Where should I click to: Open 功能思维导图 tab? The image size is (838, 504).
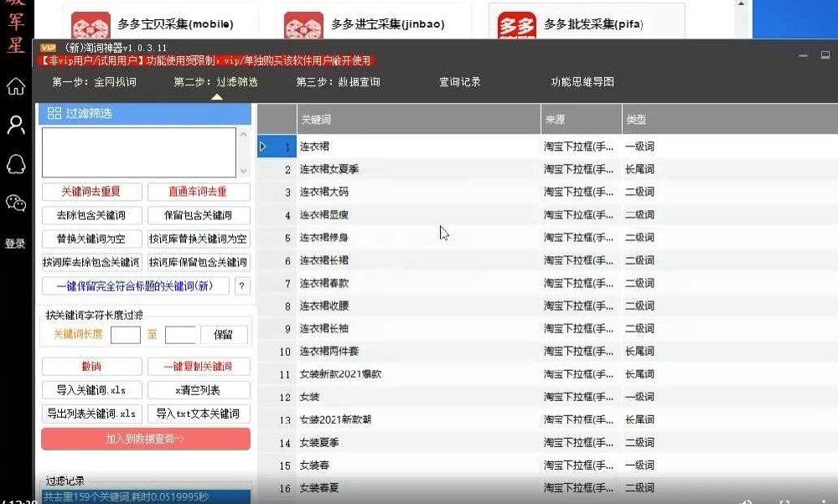(x=582, y=83)
